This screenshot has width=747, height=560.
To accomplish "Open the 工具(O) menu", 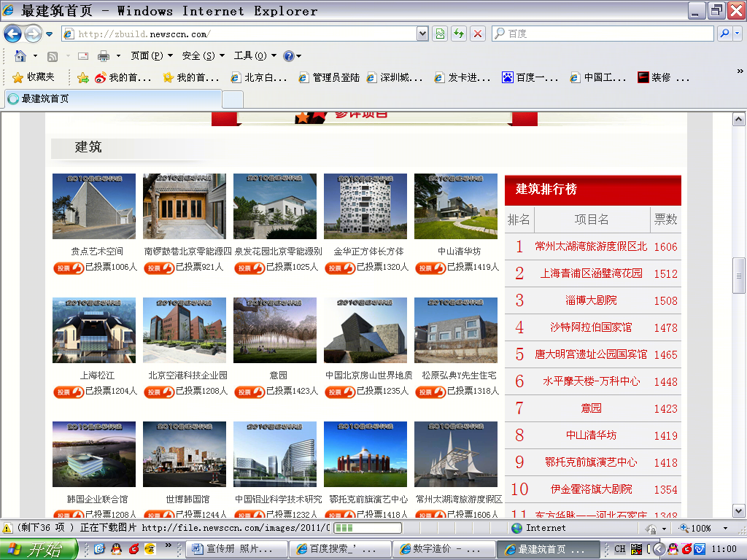I will coord(255,56).
